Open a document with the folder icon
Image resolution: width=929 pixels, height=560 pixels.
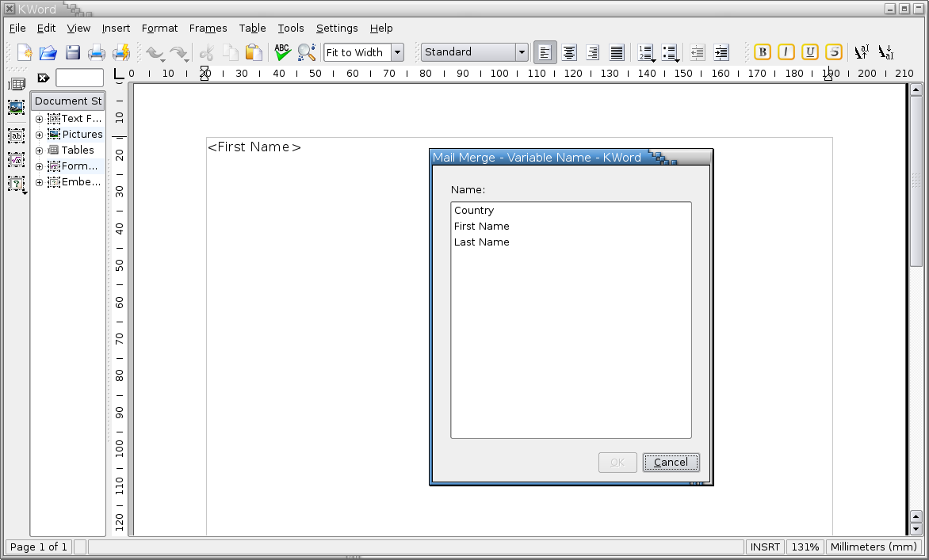48,51
